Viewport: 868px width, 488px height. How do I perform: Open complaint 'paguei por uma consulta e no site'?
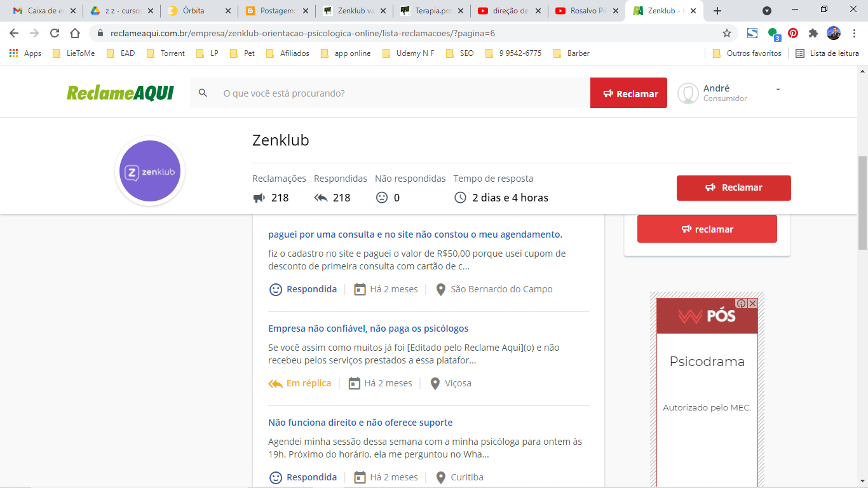point(415,234)
